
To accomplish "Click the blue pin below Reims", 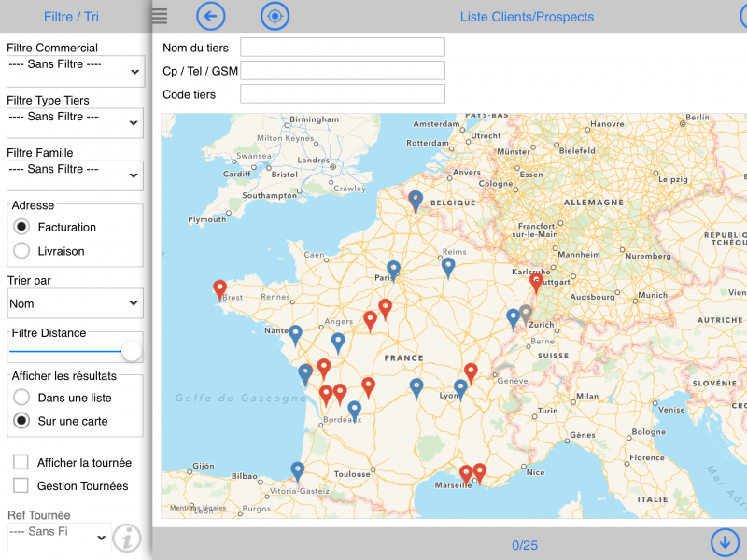I will tap(448, 268).
